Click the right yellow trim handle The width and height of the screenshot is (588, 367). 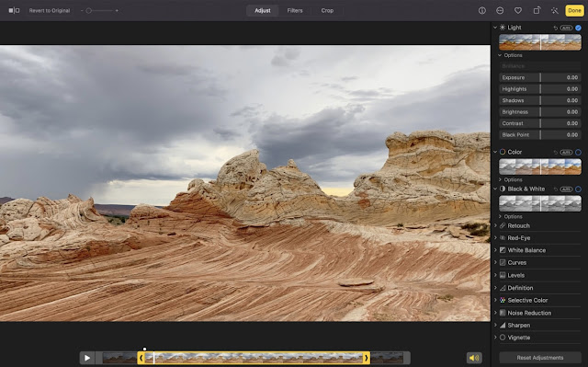[x=367, y=358]
